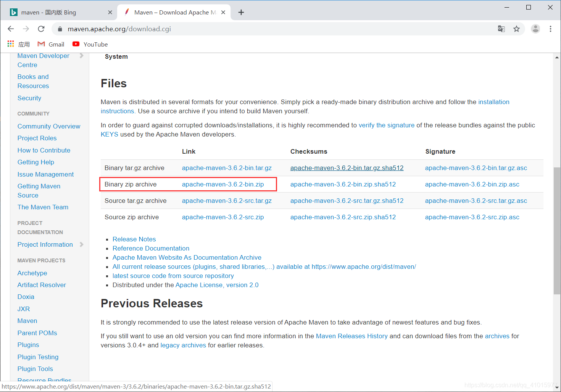
Task: Open all current release sources link
Action: [x=264, y=267]
